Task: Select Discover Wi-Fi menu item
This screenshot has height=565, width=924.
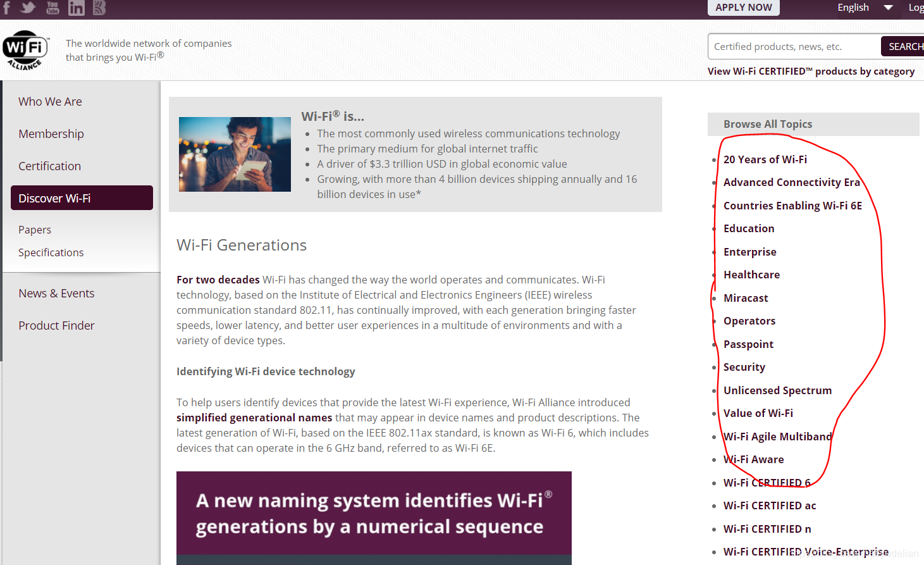Action: tap(82, 198)
